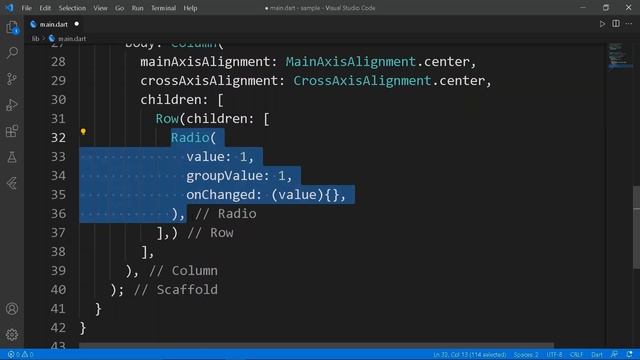
Task: Split the editor to the right
Action: (x=616, y=24)
